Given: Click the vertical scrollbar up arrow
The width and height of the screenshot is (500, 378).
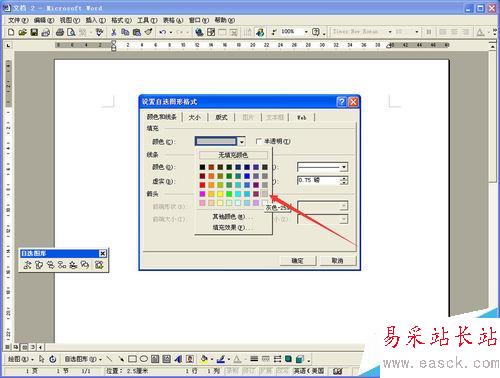Looking at the screenshot, I should pyautogui.click(x=492, y=46).
